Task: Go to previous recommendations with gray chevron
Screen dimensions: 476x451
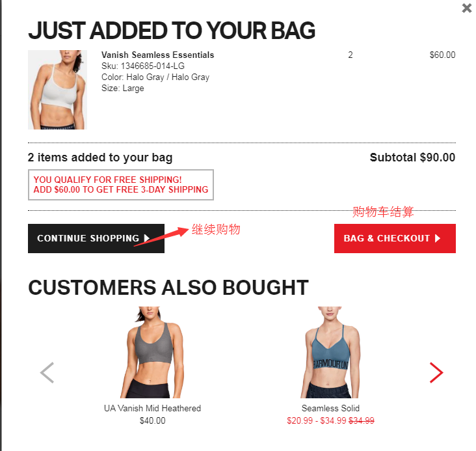Action: point(47,373)
